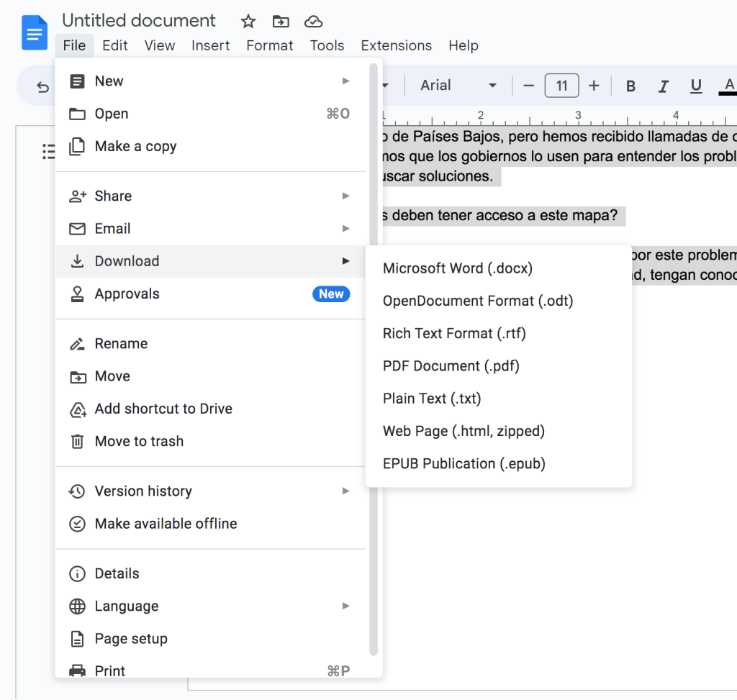Open Page setup
The width and height of the screenshot is (737, 700).
click(x=131, y=638)
